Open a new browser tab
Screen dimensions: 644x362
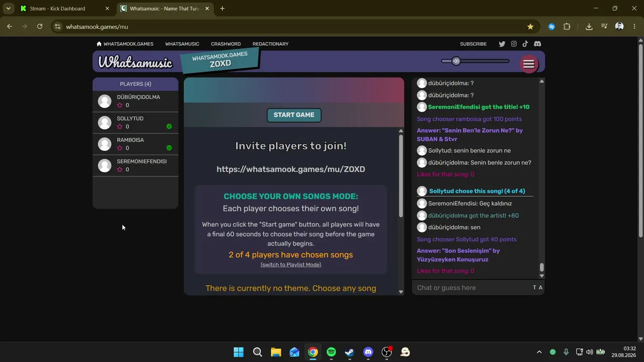click(x=222, y=9)
